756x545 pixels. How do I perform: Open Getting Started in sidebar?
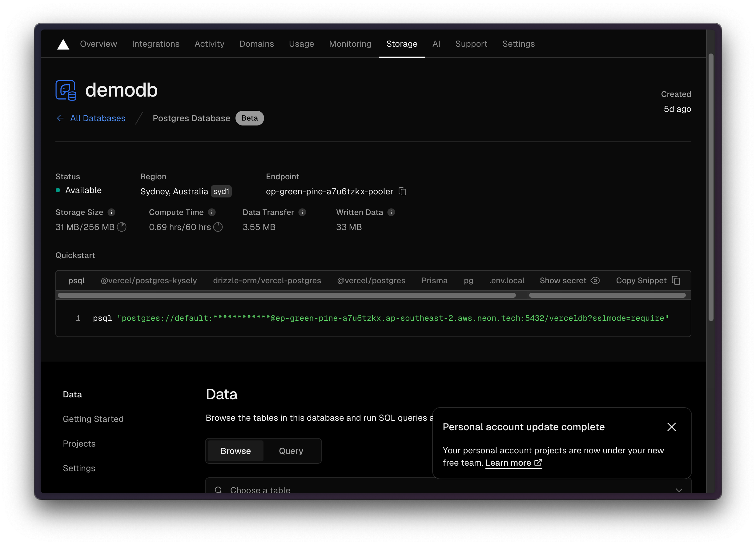tap(93, 419)
